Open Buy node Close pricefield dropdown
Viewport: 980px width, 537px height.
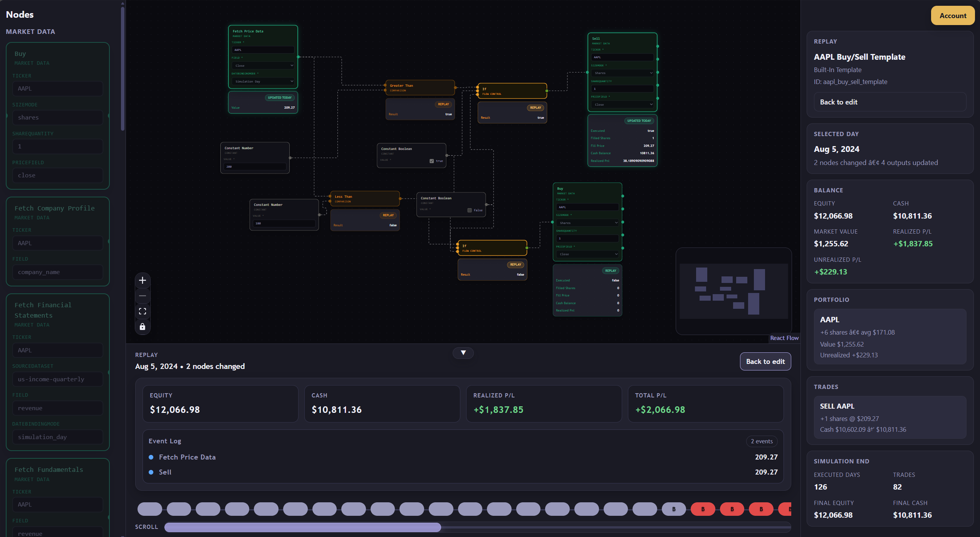(x=587, y=254)
